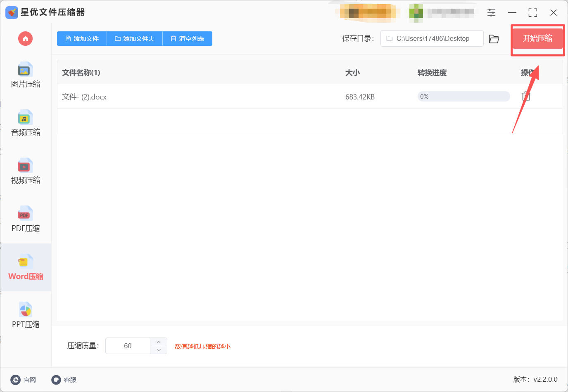Click the save directory path field
Screen dimensions: 568x392
pos(432,38)
